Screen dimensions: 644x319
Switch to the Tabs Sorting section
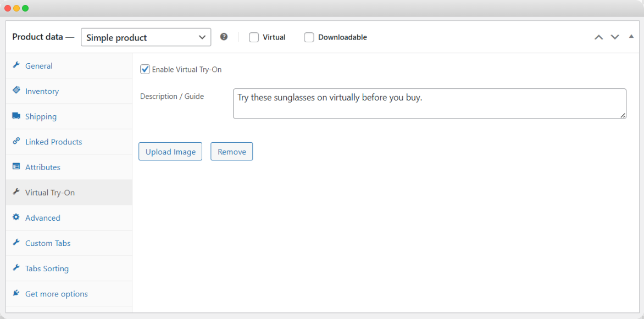coord(47,268)
